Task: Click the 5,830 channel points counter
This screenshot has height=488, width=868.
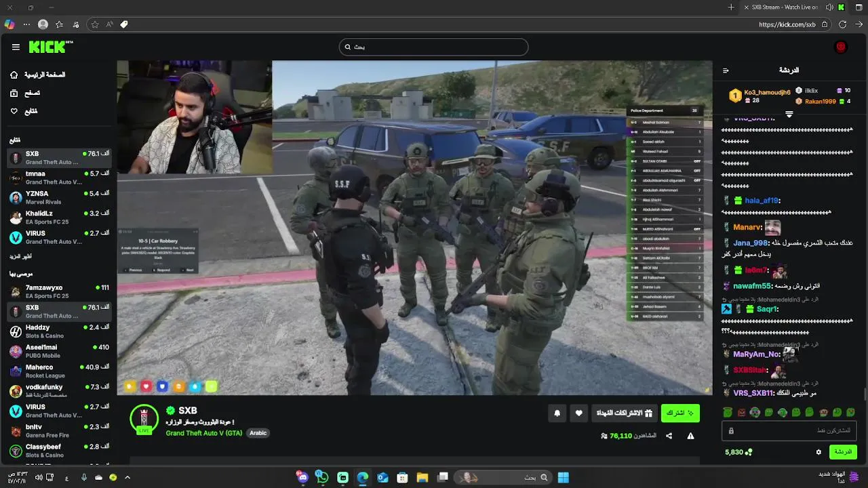Action: coord(738,452)
